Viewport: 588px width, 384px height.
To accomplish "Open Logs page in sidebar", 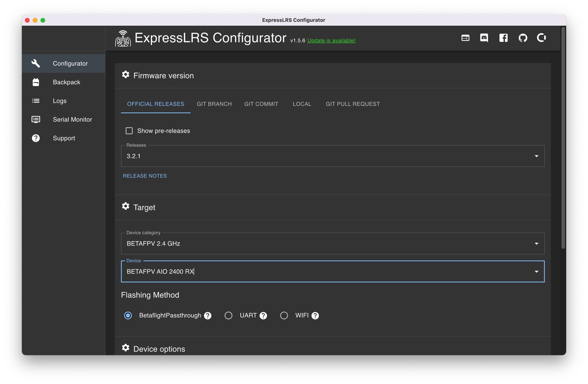I will tap(63, 101).
